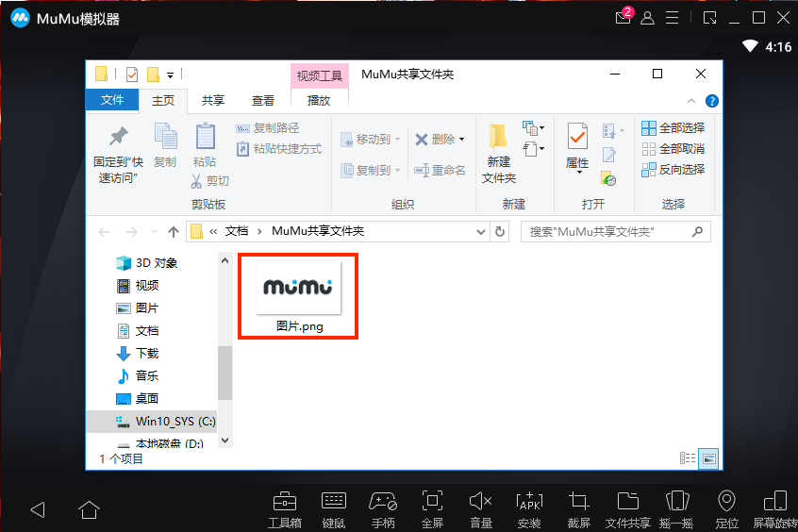798x532 pixels.
Task: Click 文档 in the address breadcrumb
Action: [x=237, y=231]
